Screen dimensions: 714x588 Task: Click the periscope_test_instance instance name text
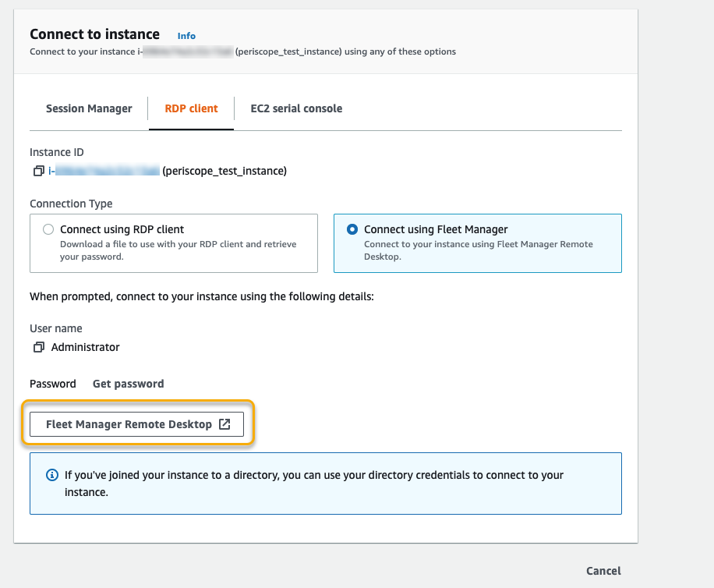click(x=224, y=171)
